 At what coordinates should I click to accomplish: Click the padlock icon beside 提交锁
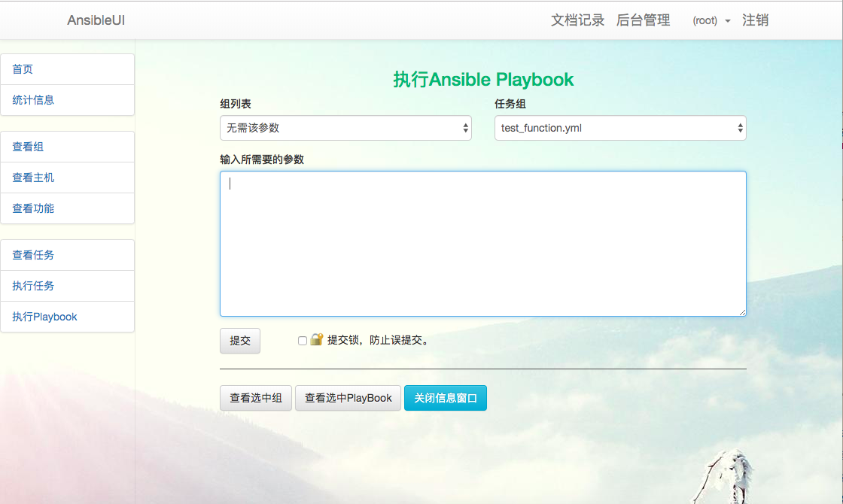tap(317, 339)
